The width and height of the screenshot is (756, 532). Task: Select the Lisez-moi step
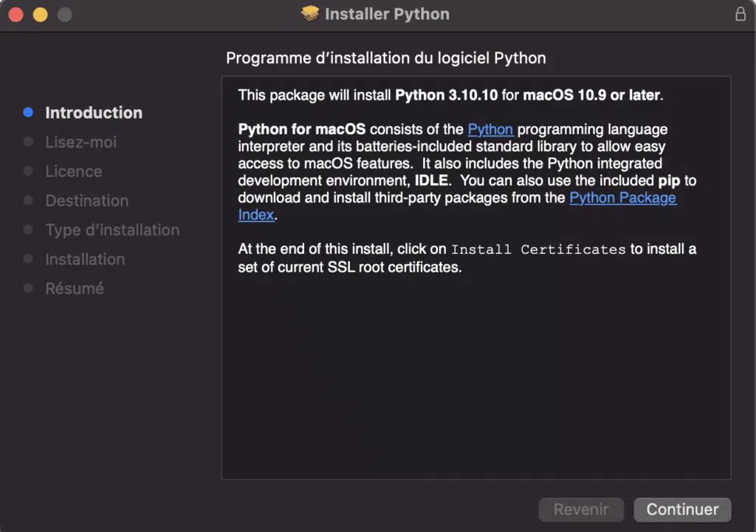pyautogui.click(x=81, y=142)
